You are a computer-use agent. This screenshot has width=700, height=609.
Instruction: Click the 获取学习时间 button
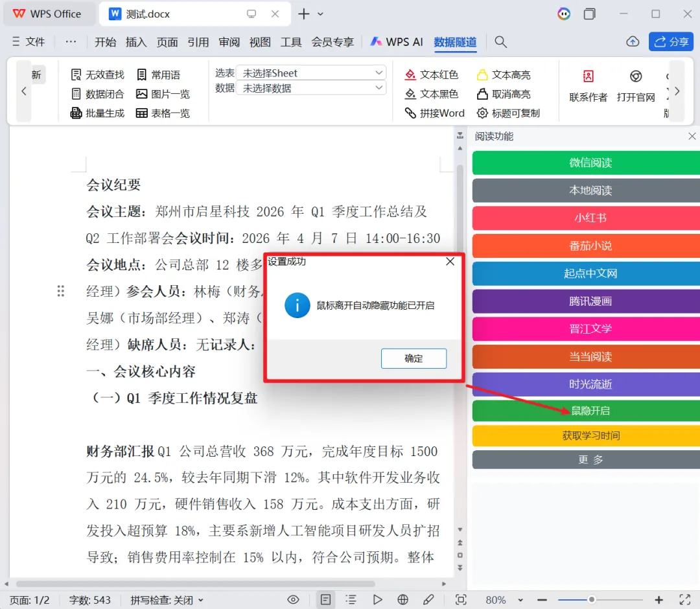(586, 435)
